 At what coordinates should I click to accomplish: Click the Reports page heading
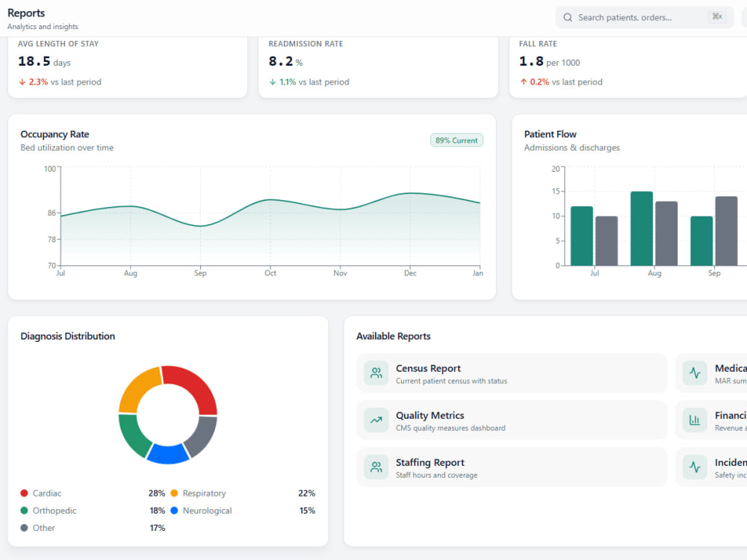pyautogui.click(x=26, y=13)
